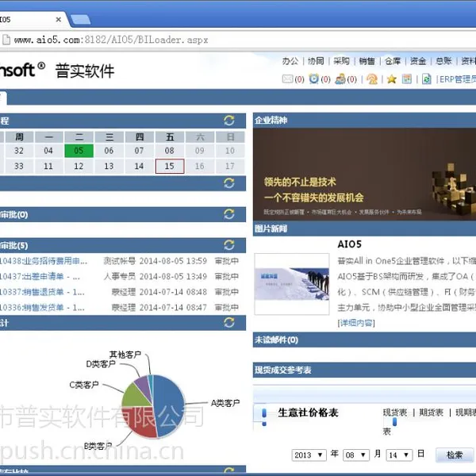Screen dimensions: 476x476
Task: Click week number 33 in calendar
Action: 19,166
